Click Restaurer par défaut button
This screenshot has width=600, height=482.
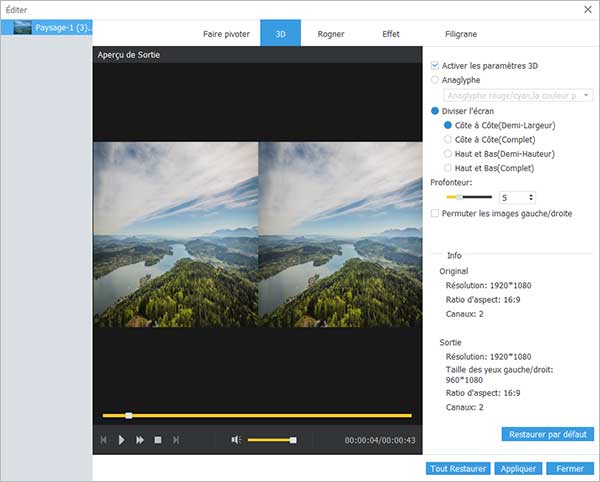(x=547, y=435)
